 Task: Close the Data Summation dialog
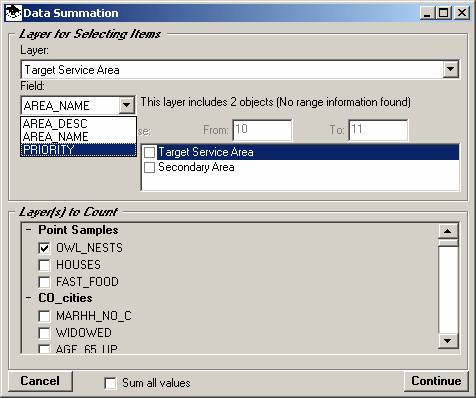(462, 13)
